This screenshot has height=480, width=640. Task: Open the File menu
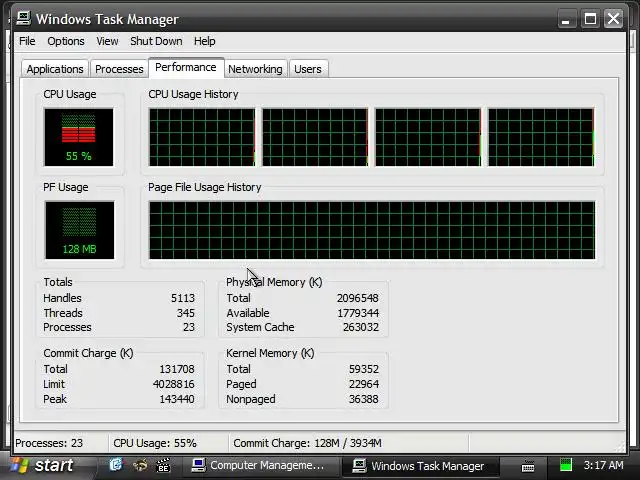pyautogui.click(x=27, y=41)
